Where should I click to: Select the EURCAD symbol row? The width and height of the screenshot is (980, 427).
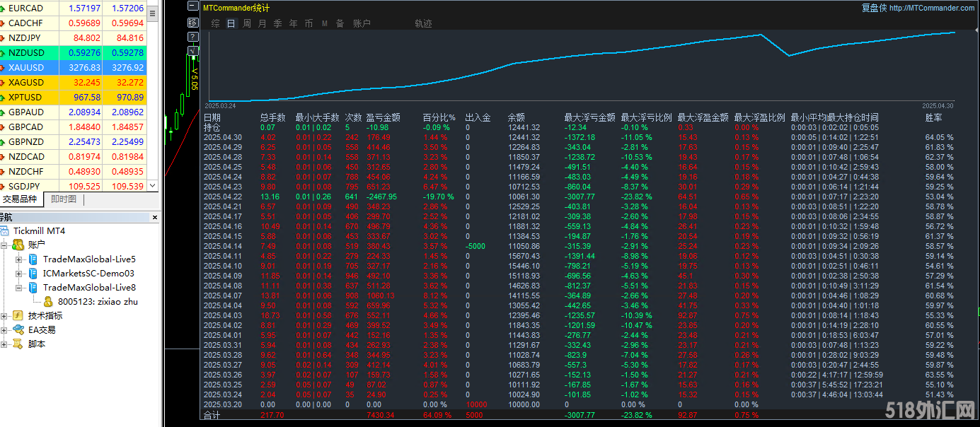click(74, 8)
